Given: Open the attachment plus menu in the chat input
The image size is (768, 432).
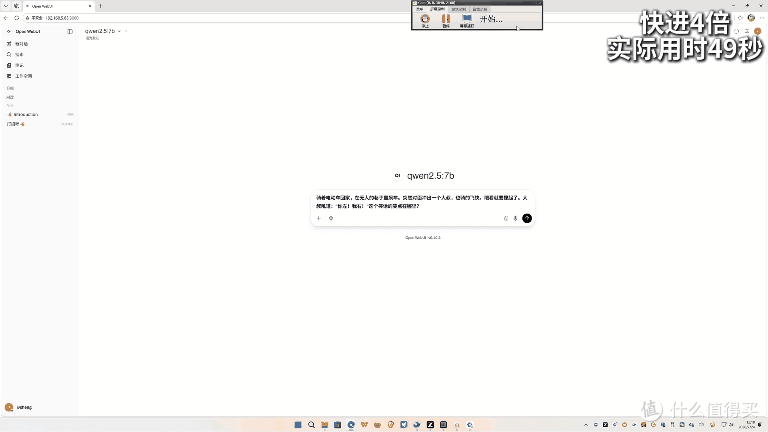Looking at the screenshot, I should [318, 218].
